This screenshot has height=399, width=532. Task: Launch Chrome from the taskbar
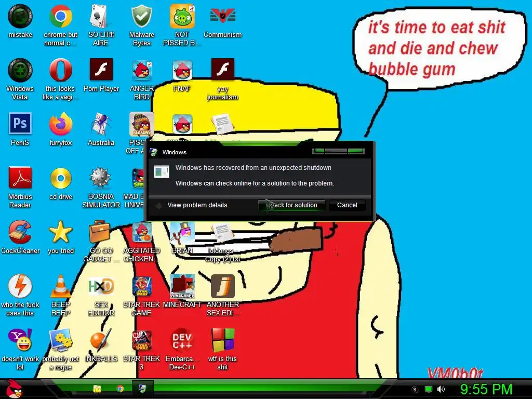coord(120,389)
